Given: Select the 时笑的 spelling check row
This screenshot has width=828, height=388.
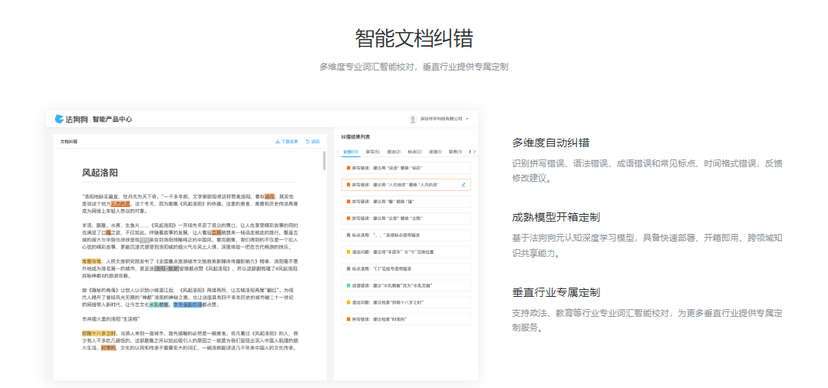Looking at the screenshot, I should pos(406,319).
